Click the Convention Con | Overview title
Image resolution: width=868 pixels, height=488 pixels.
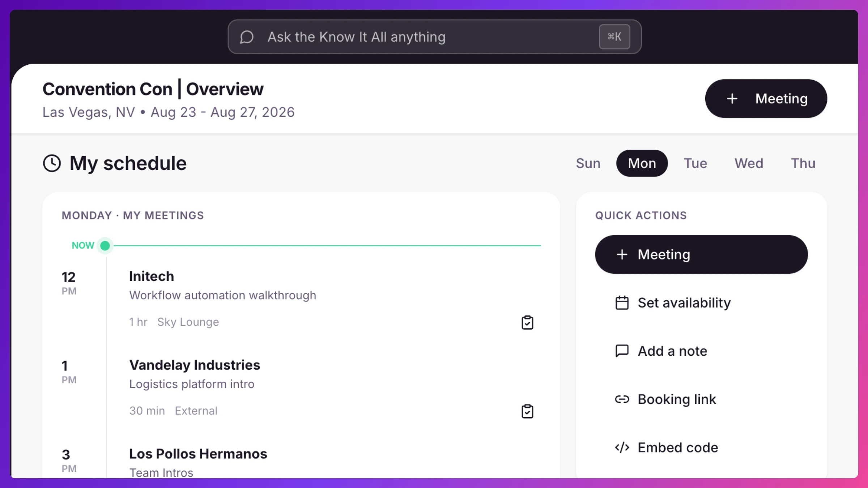point(153,89)
